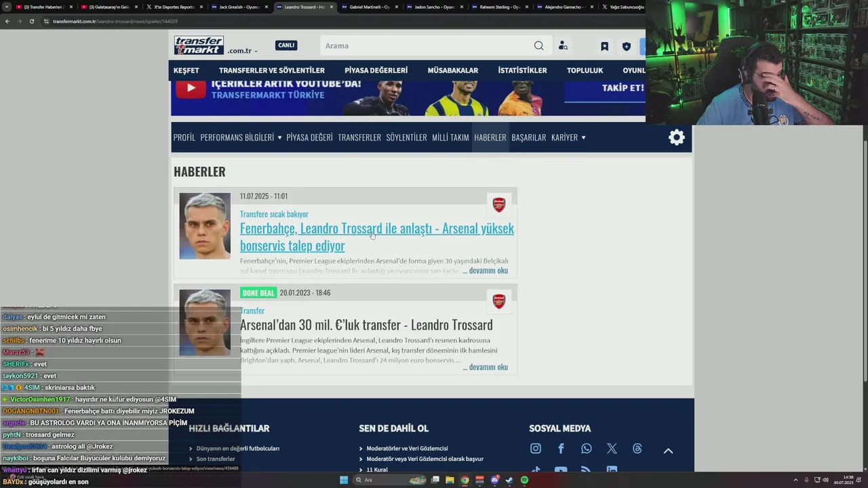Switch to SÖYLENTİLER tab
The width and height of the screenshot is (868, 488).
pyautogui.click(x=406, y=138)
